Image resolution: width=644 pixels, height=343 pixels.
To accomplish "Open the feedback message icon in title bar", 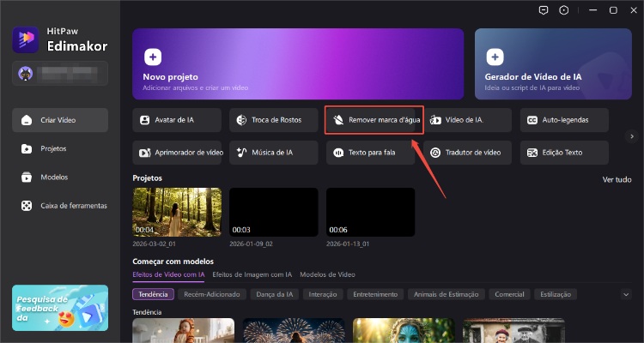I will (544, 10).
